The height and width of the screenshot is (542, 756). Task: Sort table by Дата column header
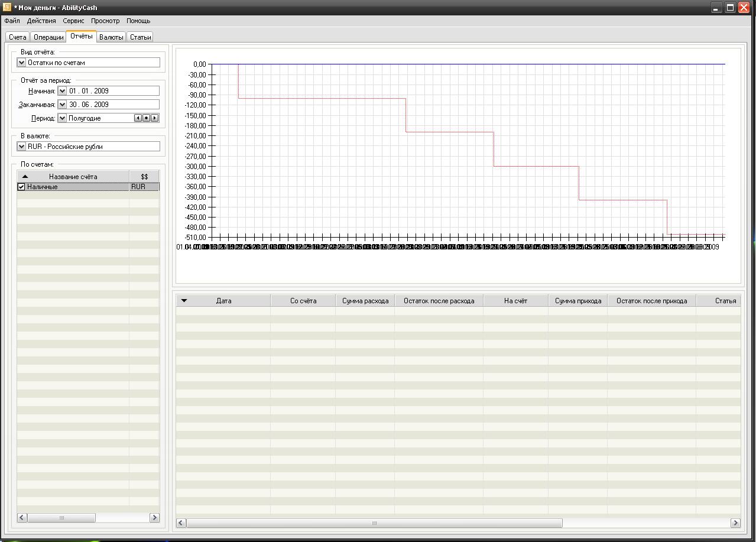pos(223,301)
